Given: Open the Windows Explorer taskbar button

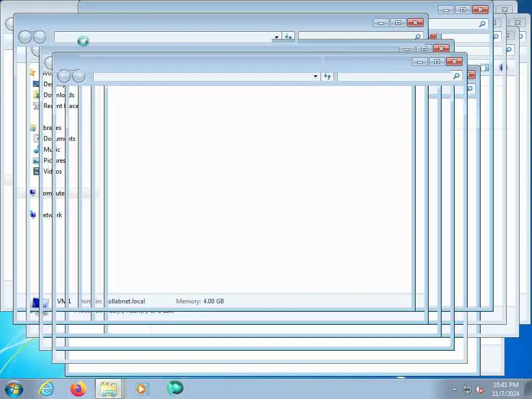Looking at the screenshot, I should tap(109, 389).
